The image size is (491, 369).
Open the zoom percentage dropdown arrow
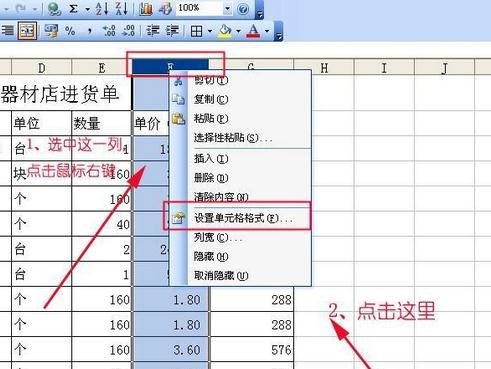[227, 8]
